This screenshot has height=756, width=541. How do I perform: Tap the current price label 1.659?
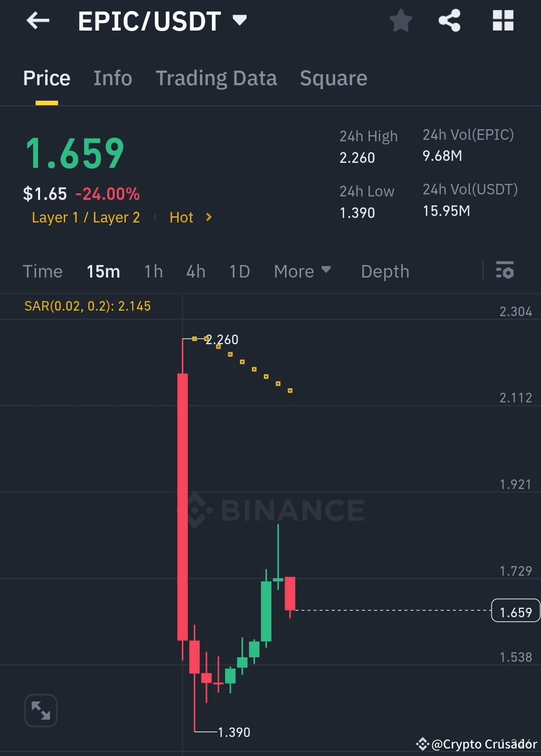[x=515, y=611]
